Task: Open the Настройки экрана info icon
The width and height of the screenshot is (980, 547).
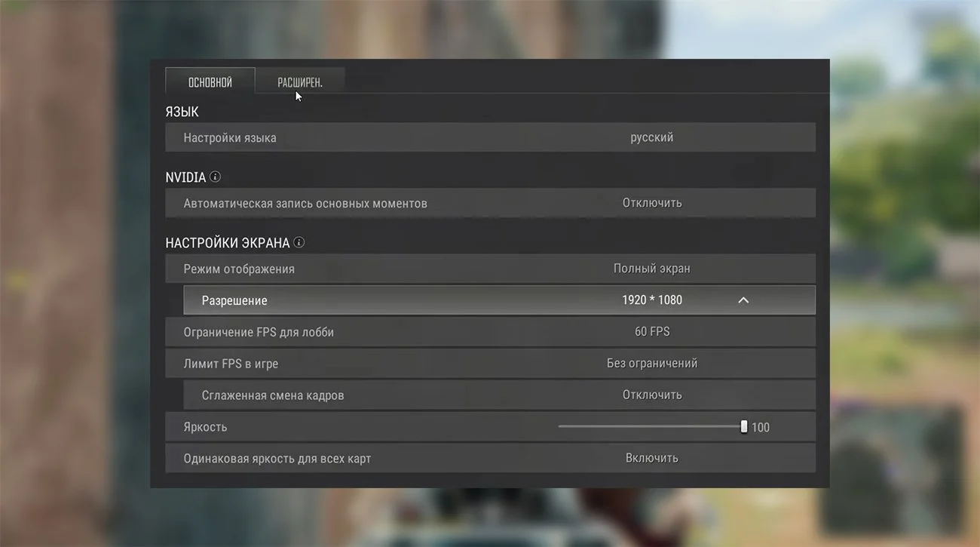Action: (299, 242)
